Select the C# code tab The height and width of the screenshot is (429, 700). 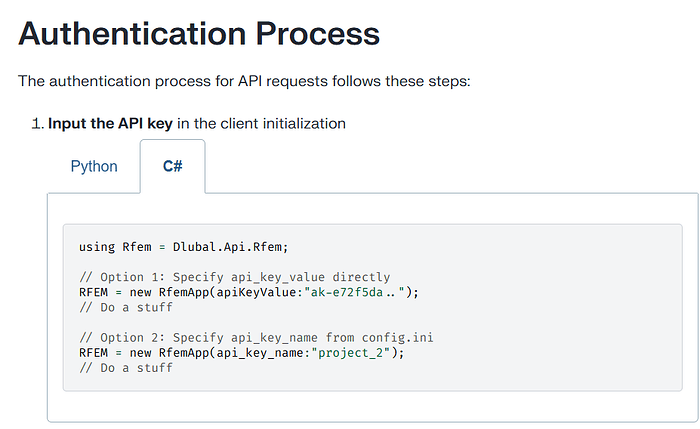[173, 166]
